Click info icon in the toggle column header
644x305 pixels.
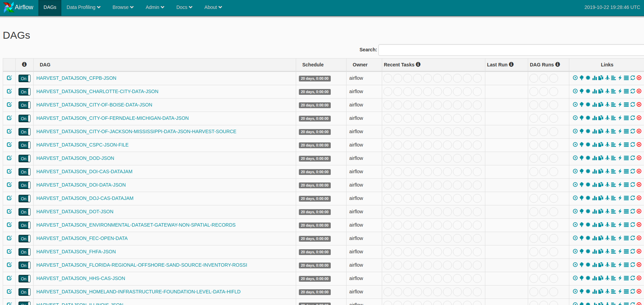click(x=24, y=64)
